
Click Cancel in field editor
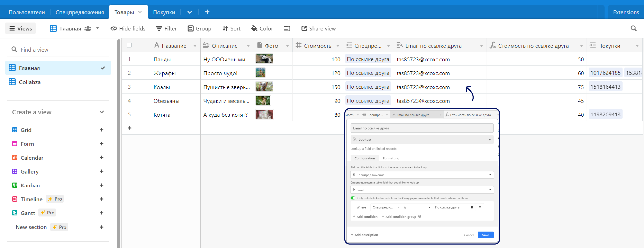(x=469, y=235)
